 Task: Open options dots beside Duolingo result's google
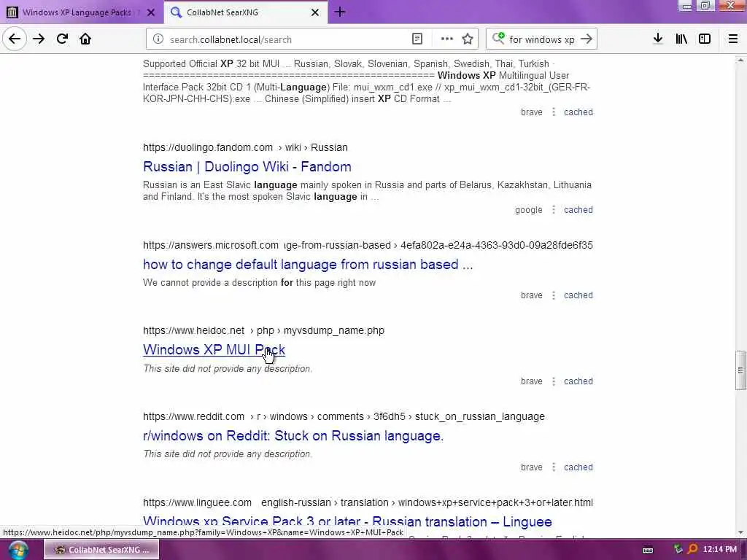coord(553,209)
